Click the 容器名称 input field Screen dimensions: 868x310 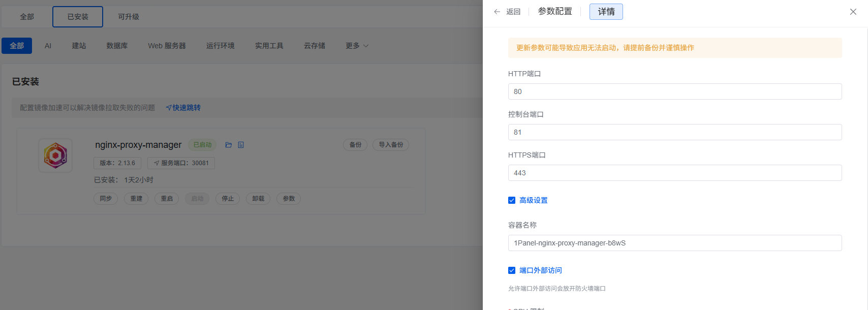(675, 243)
